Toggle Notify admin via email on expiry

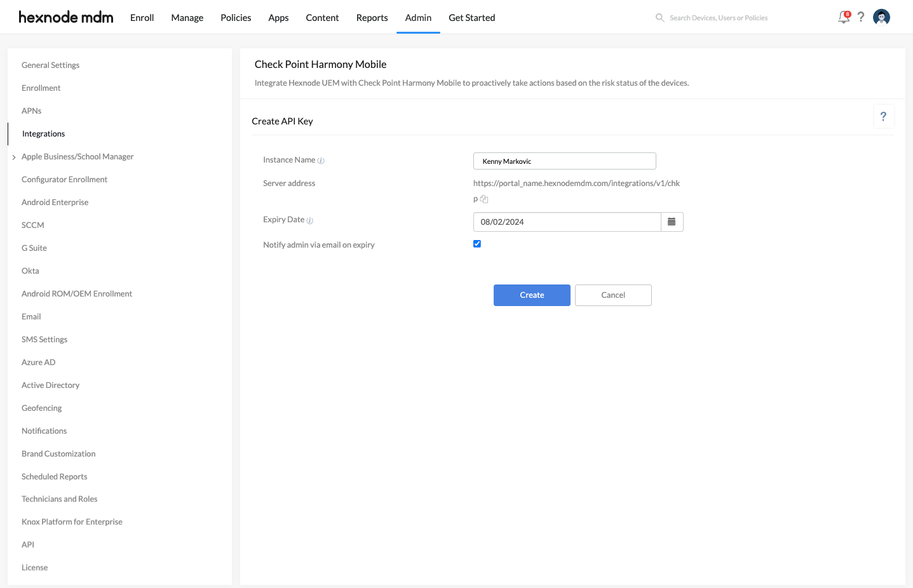(477, 244)
